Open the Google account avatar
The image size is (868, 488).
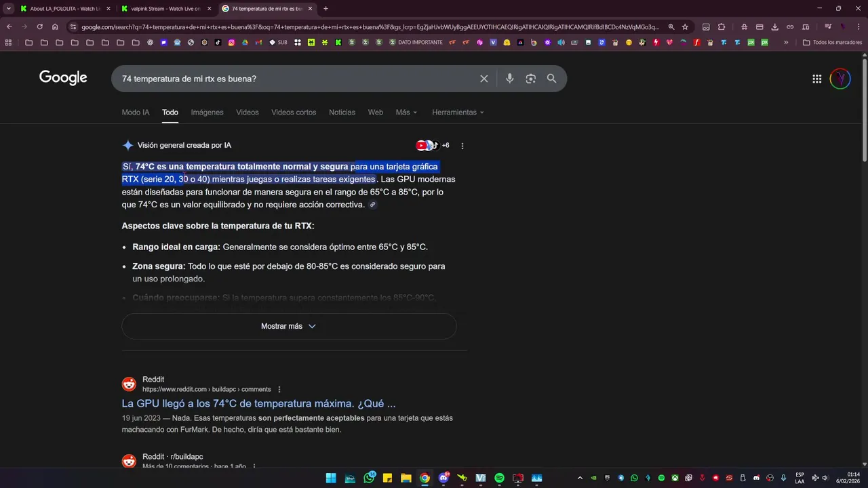840,79
